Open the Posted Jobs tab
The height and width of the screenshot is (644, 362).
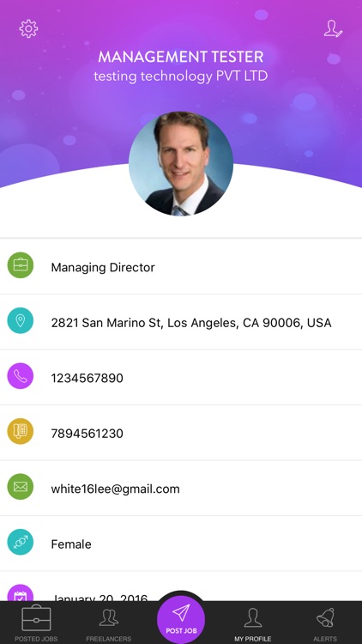point(36,623)
